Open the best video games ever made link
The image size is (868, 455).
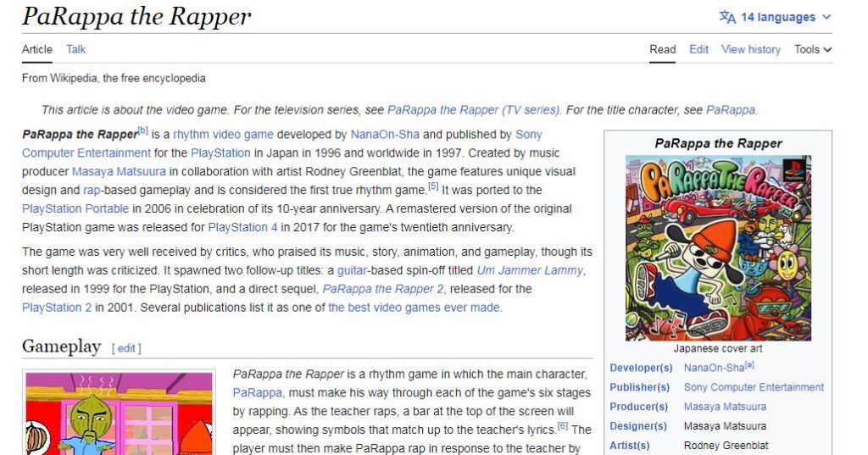coord(414,308)
